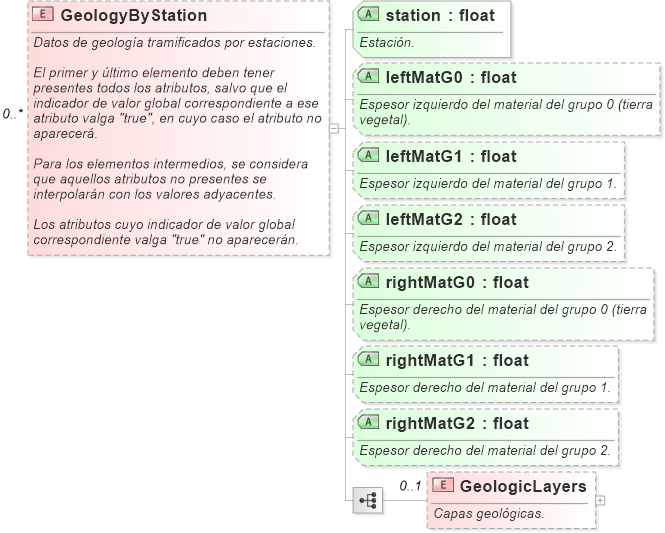
Task: Click 'Espesor derecho del material del grupo 1.'
Action: [x=485, y=388]
